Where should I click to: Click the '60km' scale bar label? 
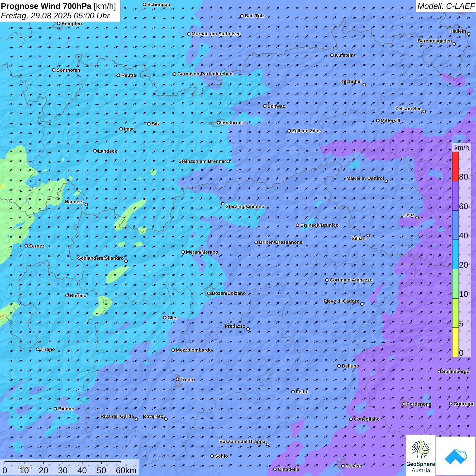tap(126, 470)
